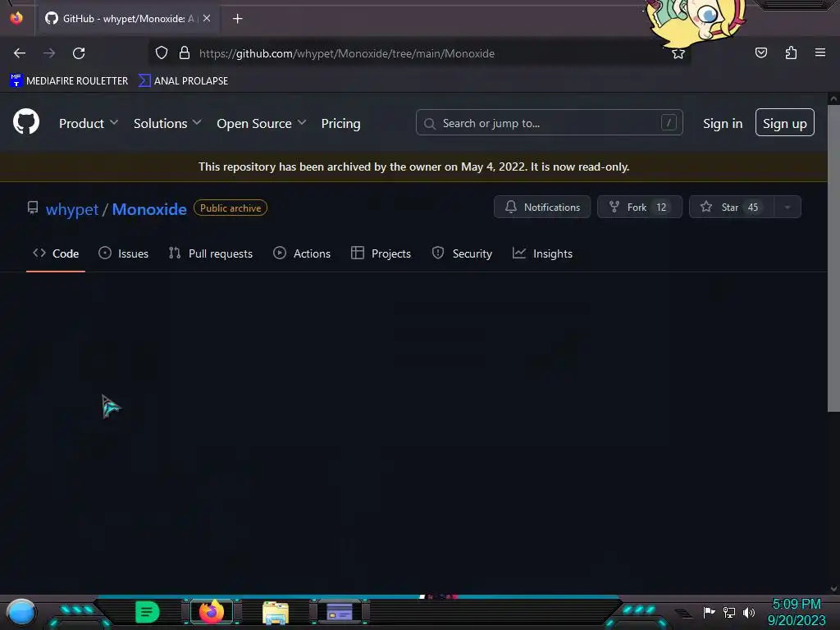This screenshot has height=630, width=840.
Task: Open Action Center flag tray icon
Action: pos(710,612)
